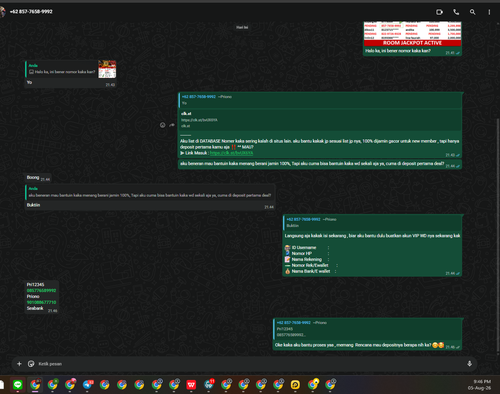Click quoted PN12345 in the last reply
The height and width of the screenshot is (394, 500).
point(367,329)
